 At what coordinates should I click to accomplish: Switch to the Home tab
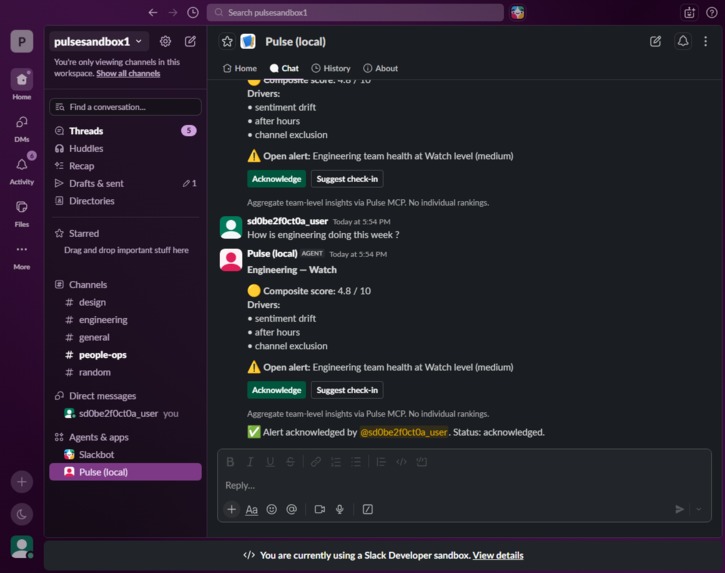coord(240,68)
